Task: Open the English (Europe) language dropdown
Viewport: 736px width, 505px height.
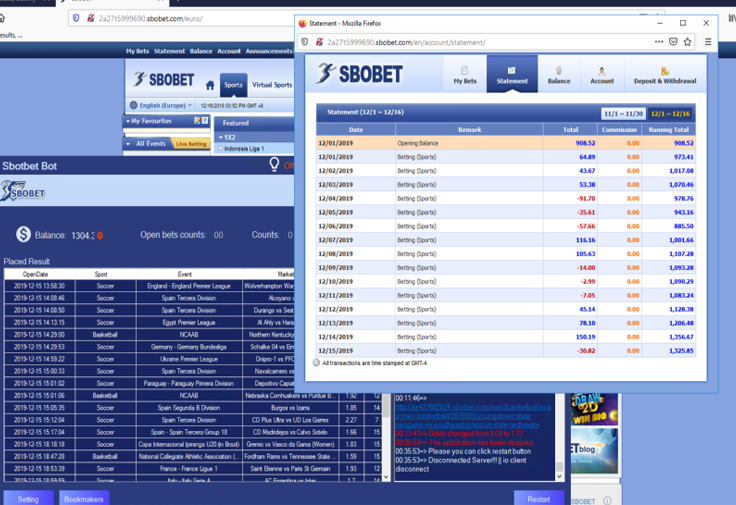Action: point(161,106)
